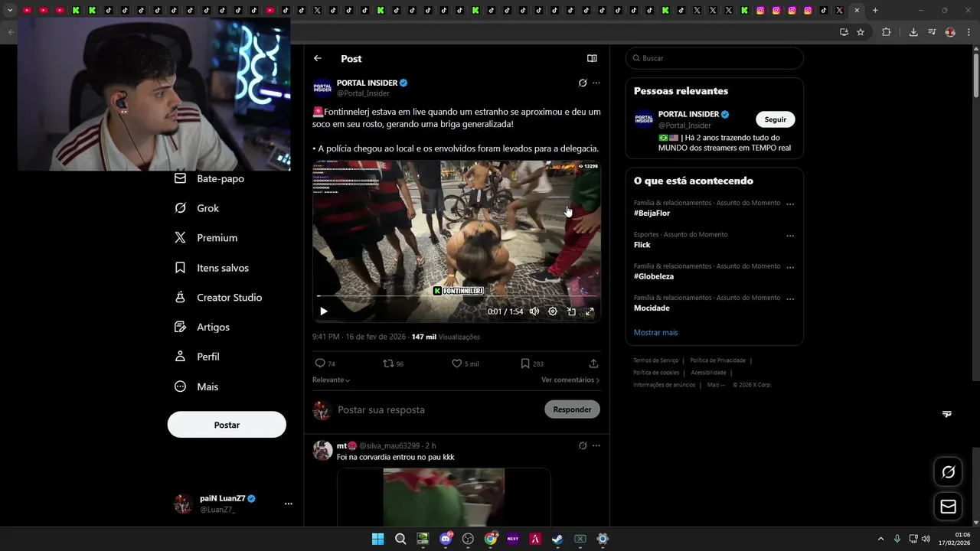Expand footer Mais options
This screenshot has width=980, height=551.
(716, 385)
